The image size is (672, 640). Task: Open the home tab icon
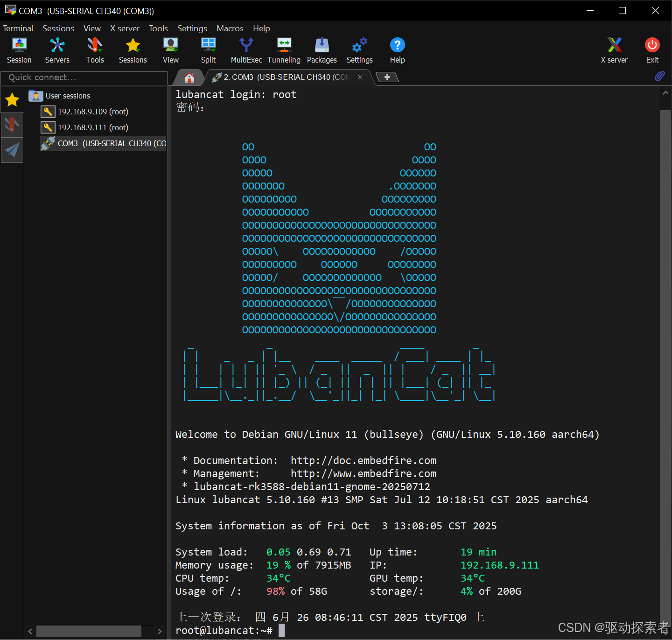tap(189, 77)
